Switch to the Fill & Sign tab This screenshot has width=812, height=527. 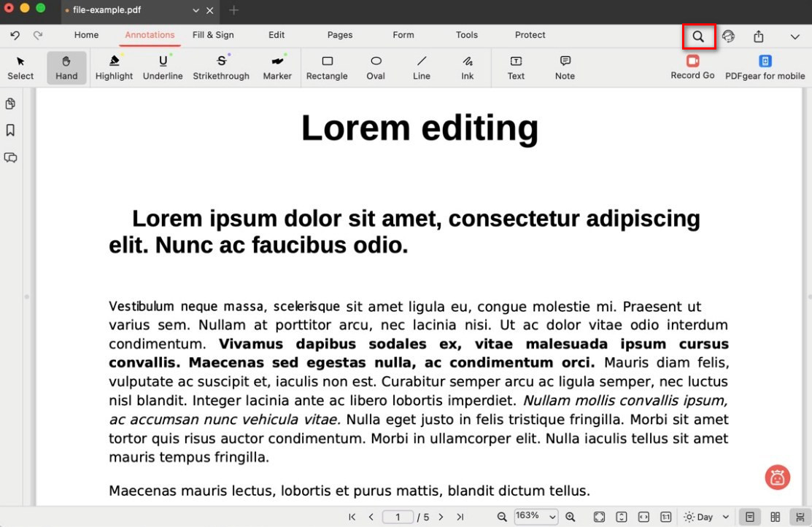[213, 35]
